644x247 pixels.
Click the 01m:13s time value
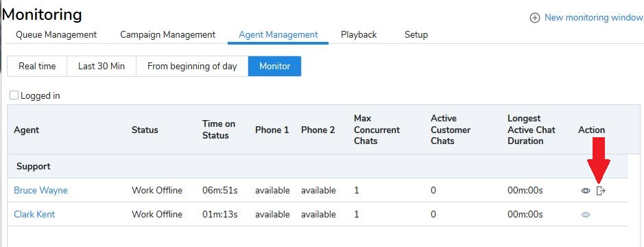point(220,214)
